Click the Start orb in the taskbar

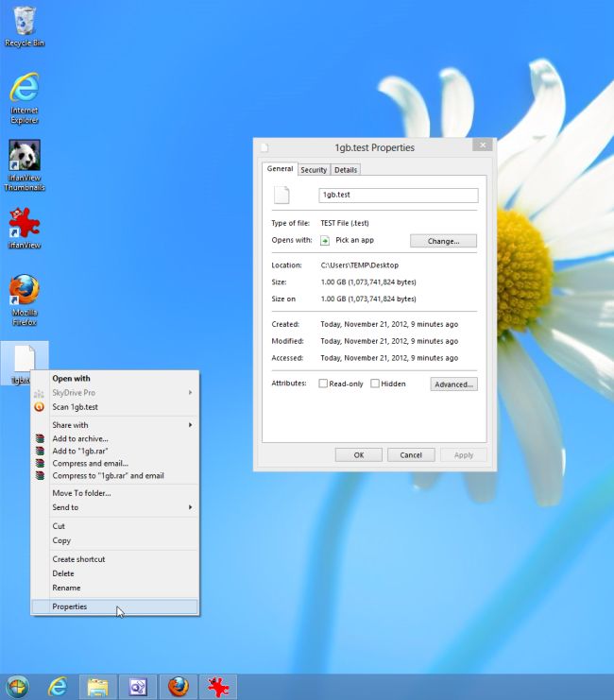tap(17, 687)
